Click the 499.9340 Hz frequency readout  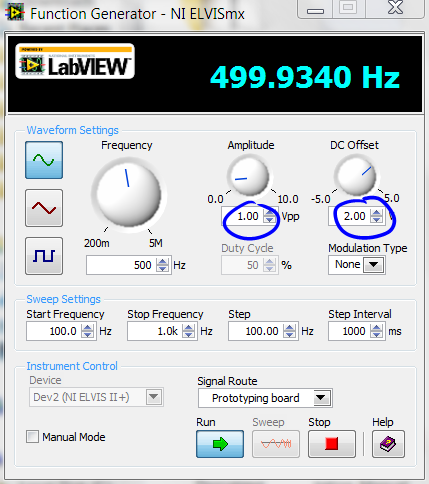[x=305, y=77]
